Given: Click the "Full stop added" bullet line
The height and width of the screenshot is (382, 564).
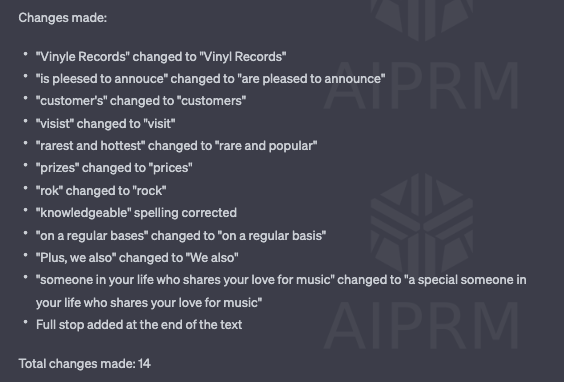Looking at the screenshot, I should [139, 324].
